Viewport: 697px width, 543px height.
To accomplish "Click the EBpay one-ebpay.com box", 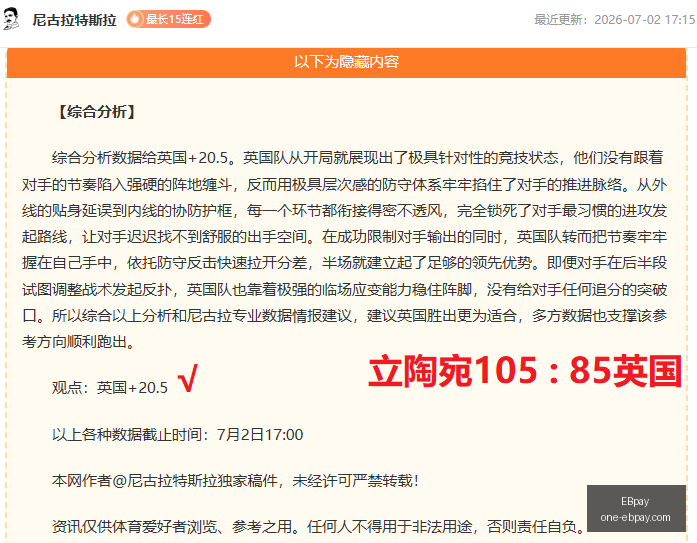I will coord(636,509).
